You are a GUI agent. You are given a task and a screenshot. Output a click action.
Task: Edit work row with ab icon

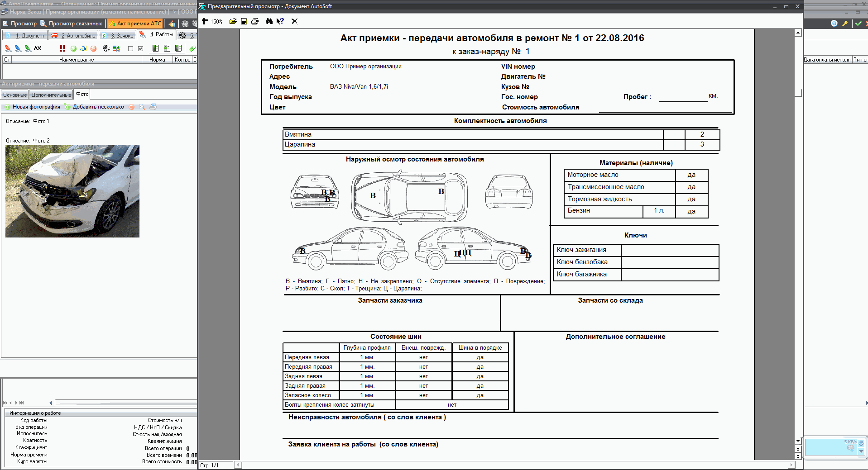click(x=83, y=48)
